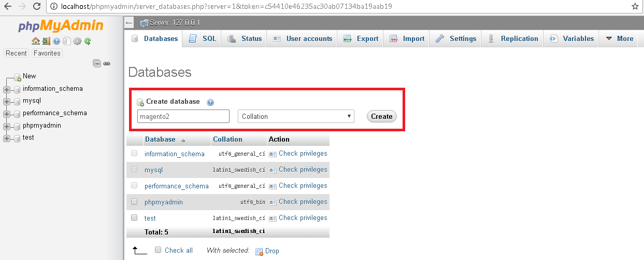Click the Collapse all minus icon
Viewport: 644px width, 260px height.
pos(97,63)
